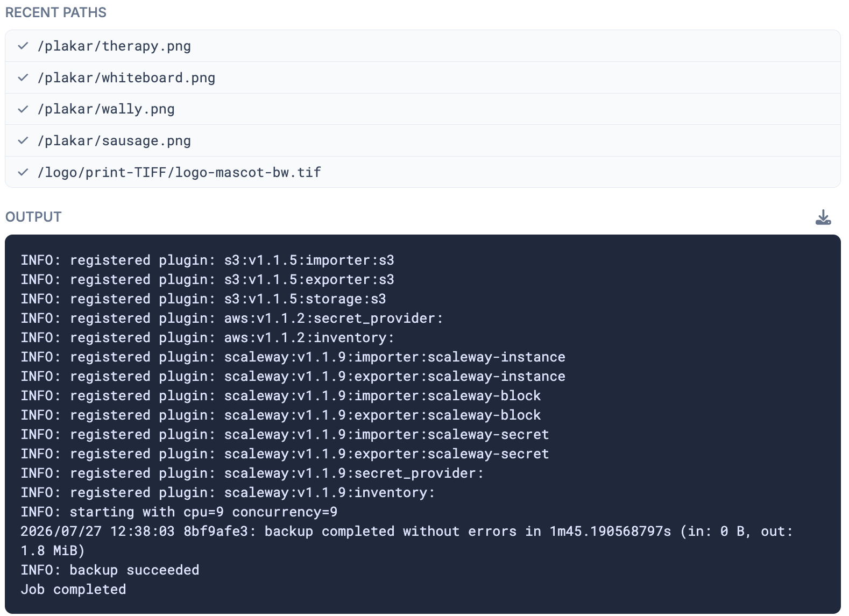
Task: Click checkmark icon beside therapy.png path
Action: coord(23,46)
